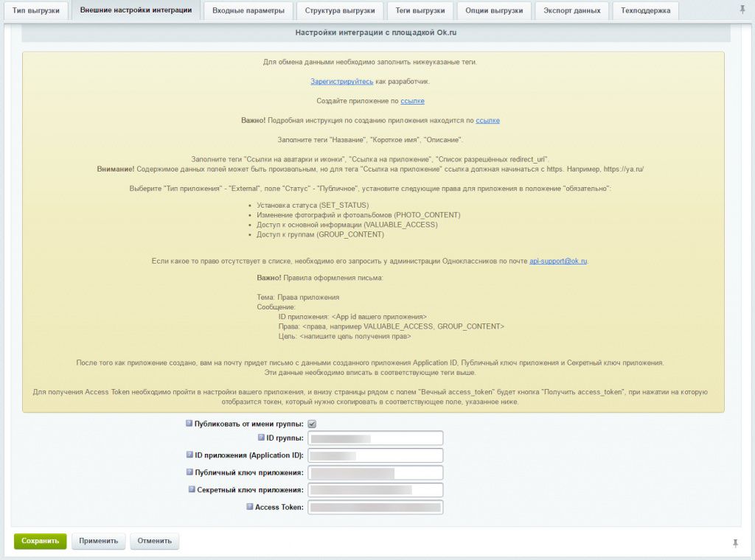Switch to 'Экспорт данных' tab
Image resolution: width=755 pixels, height=560 pixels.
[x=572, y=10]
